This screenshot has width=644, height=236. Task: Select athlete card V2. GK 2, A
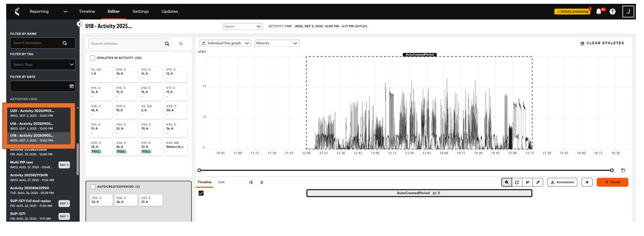[151, 111]
